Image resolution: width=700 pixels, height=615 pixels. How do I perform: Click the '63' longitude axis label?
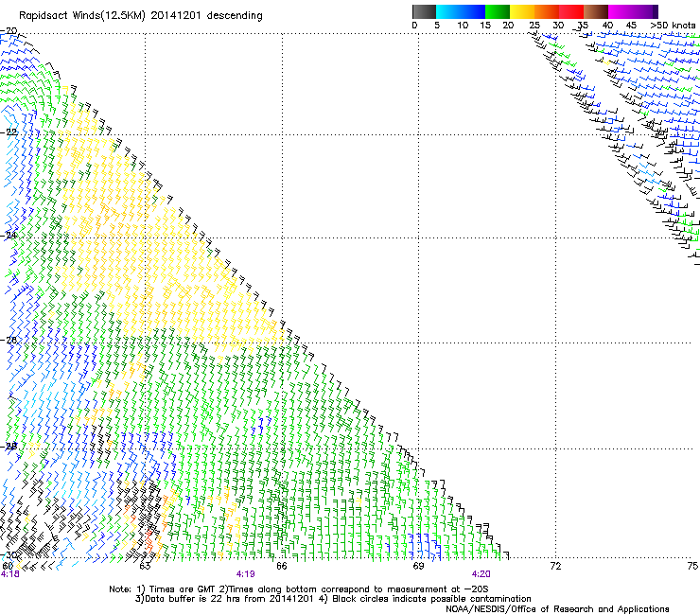pyautogui.click(x=145, y=566)
